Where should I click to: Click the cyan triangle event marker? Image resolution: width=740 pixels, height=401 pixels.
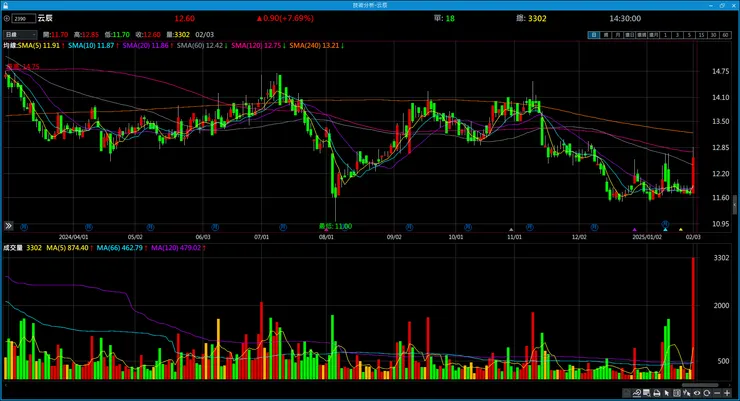665,230
